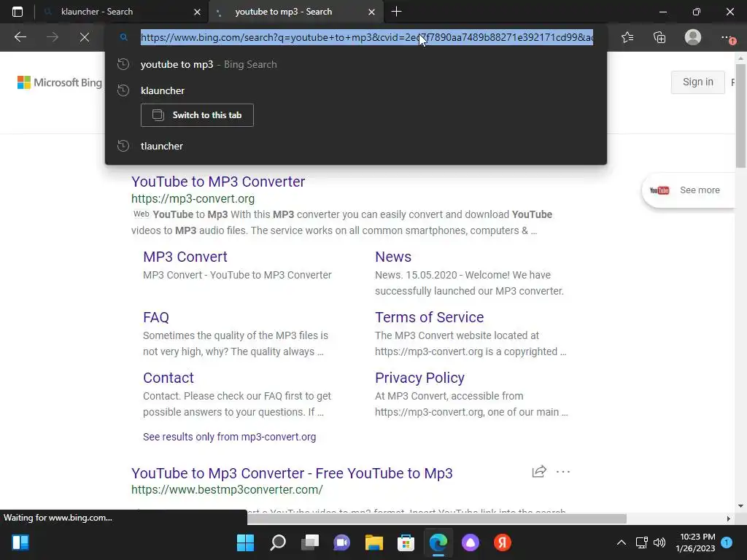Open the Widgets panel icon at bottom left
Viewport: 747px width, 560px height.
click(20, 542)
